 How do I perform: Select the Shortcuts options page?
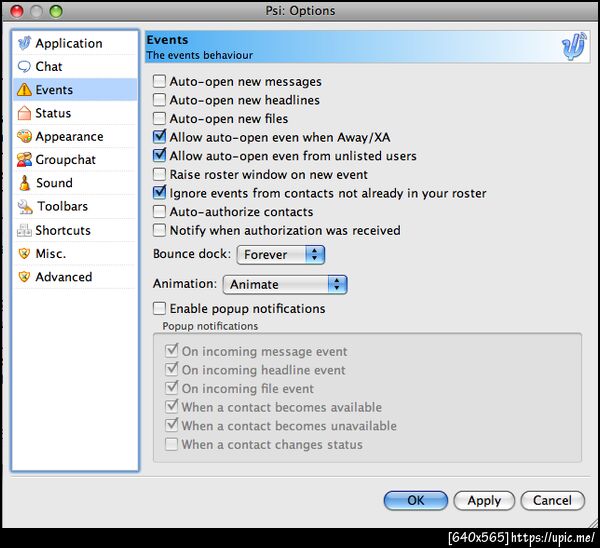[x=75, y=230]
